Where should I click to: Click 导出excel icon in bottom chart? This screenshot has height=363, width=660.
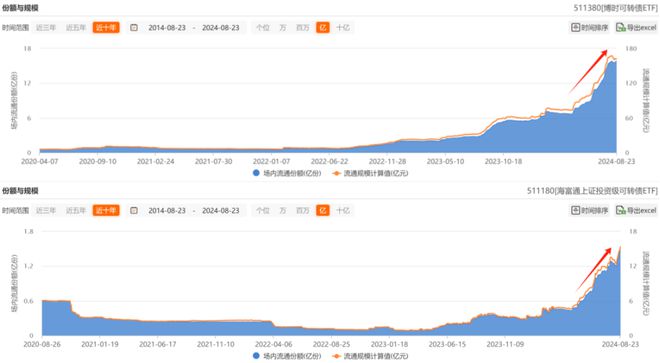(621, 210)
